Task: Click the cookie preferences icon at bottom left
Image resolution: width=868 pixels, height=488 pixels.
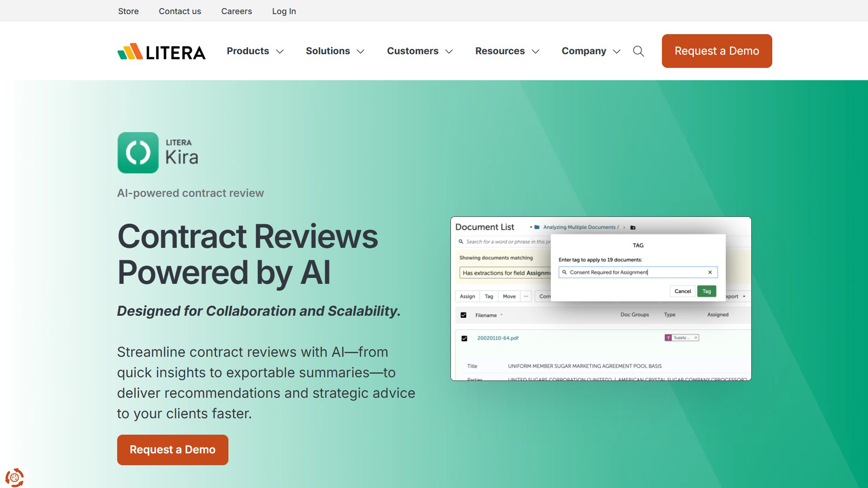Action: (x=14, y=477)
